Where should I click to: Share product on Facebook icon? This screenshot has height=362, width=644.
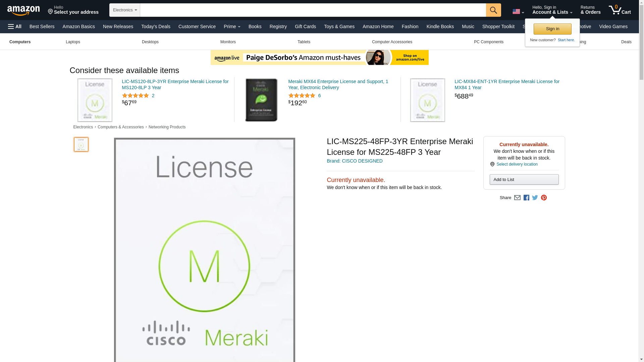tap(526, 198)
